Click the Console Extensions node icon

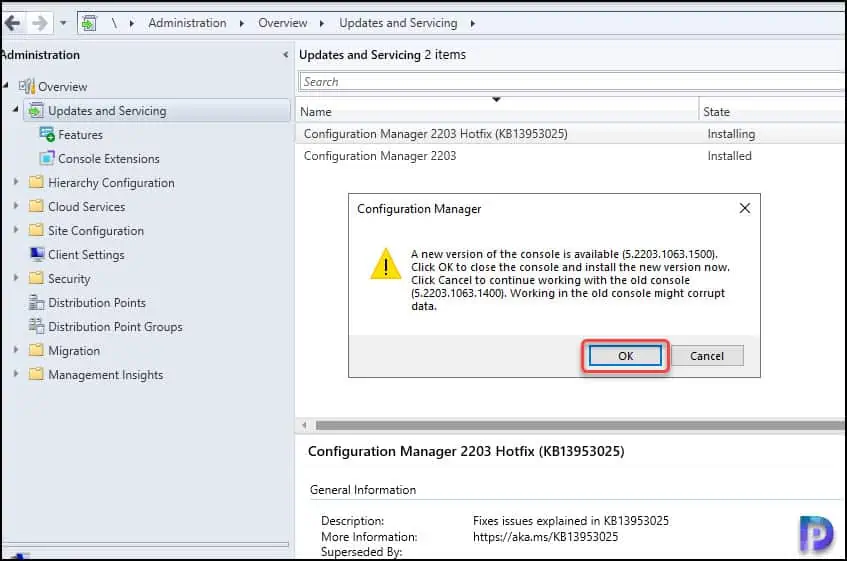point(47,158)
